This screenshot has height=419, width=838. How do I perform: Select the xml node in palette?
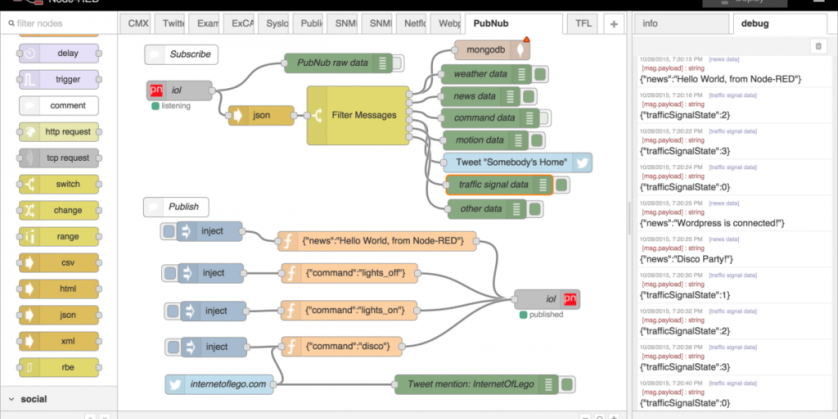pos(59,342)
